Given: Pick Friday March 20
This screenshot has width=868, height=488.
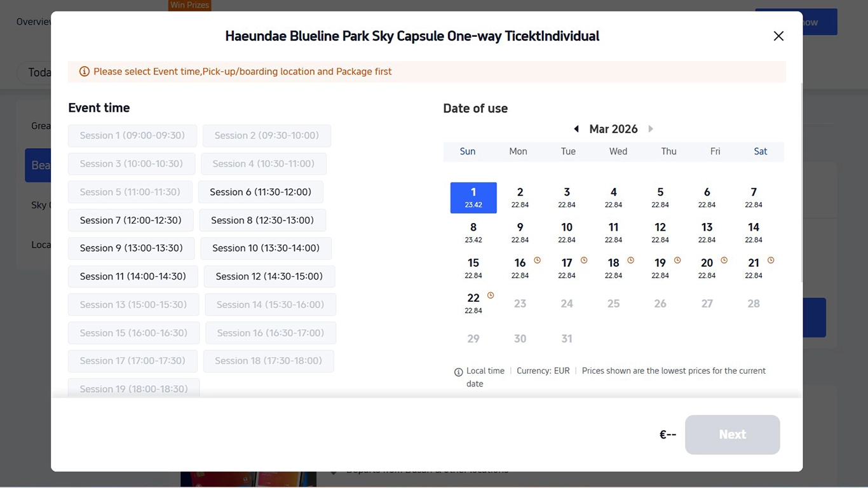Looking at the screenshot, I should pos(707,268).
